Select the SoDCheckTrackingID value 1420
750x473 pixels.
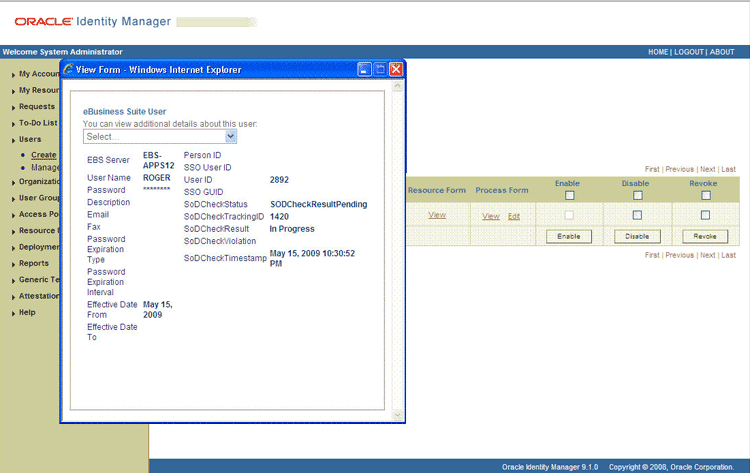coord(279,217)
